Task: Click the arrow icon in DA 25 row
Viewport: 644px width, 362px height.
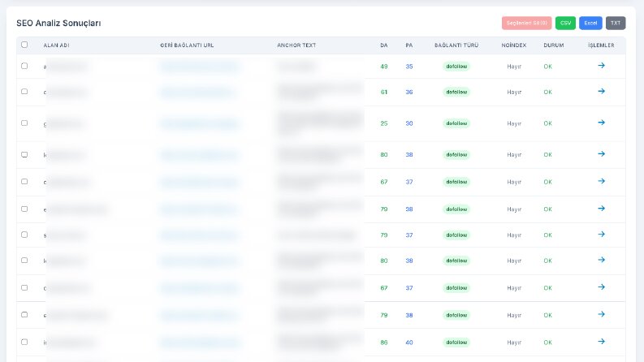Action: coord(601,123)
